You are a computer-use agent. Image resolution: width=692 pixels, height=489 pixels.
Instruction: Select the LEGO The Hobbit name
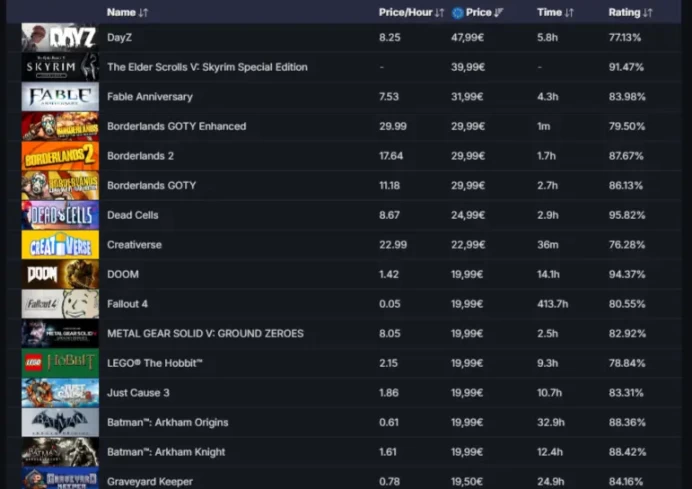[154, 363]
